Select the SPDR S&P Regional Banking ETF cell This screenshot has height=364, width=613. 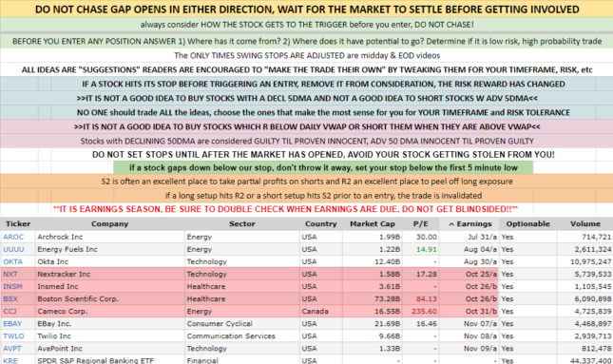[x=110, y=360]
